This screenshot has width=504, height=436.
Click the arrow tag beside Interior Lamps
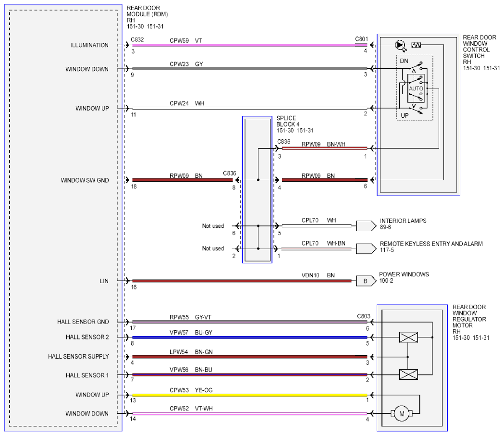[366, 226]
